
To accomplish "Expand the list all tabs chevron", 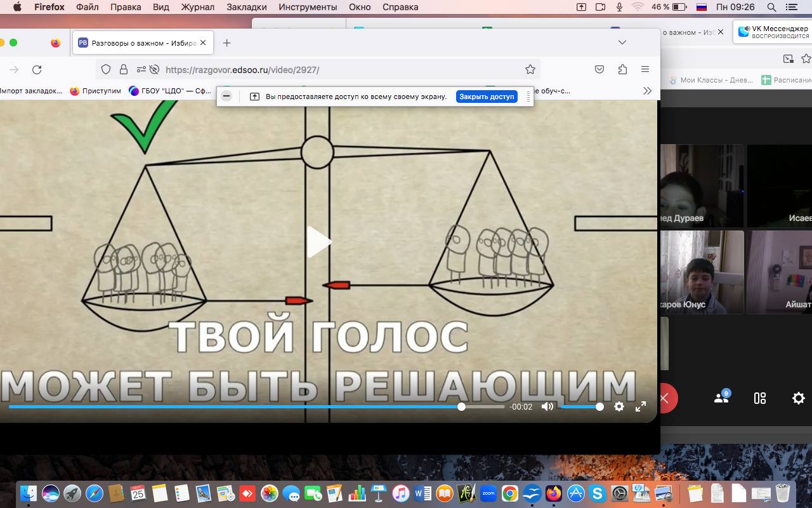I will [x=622, y=43].
